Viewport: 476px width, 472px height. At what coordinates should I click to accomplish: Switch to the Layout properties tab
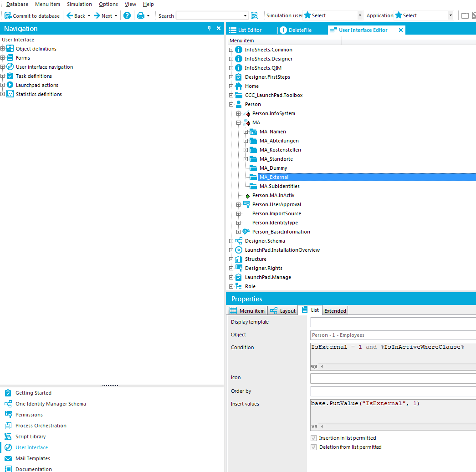pyautogui.click(x=282, y=310)
